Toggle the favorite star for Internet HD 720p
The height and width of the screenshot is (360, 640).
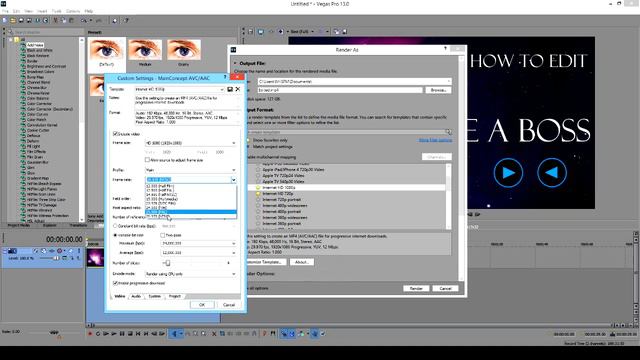pos(258,193)
